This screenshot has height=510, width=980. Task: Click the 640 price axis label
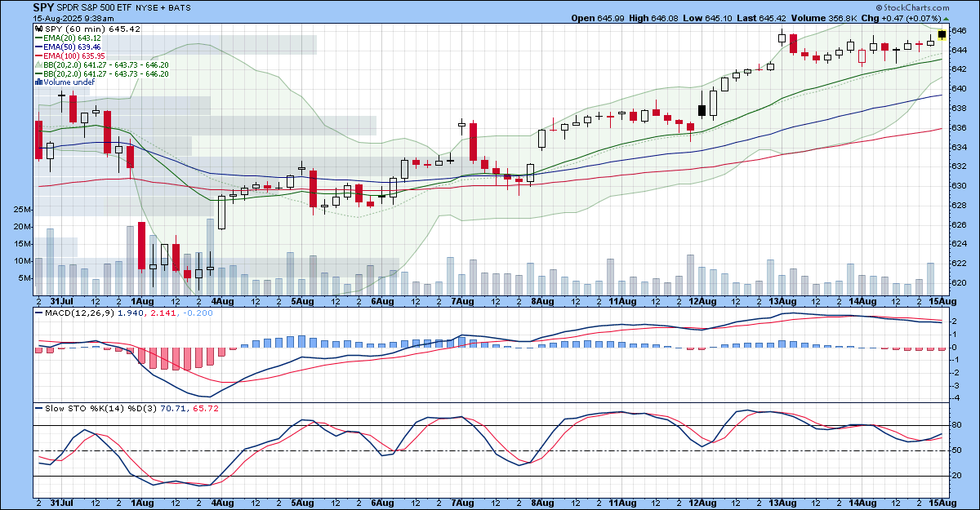[x=959, y=89]
